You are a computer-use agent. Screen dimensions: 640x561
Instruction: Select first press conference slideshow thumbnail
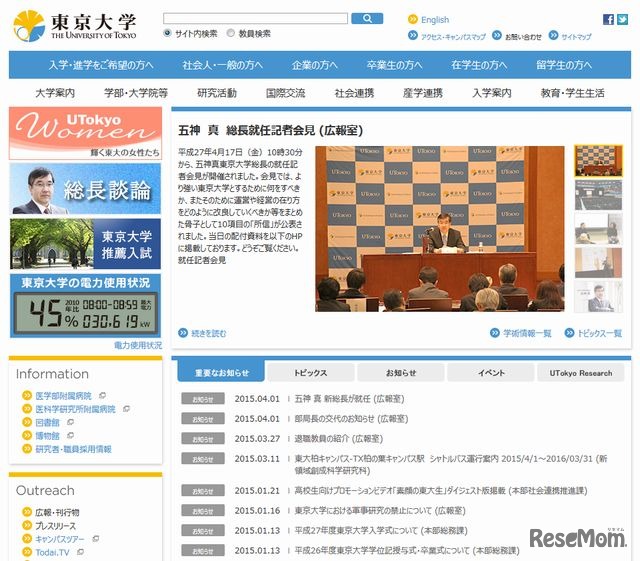point(598,161)
